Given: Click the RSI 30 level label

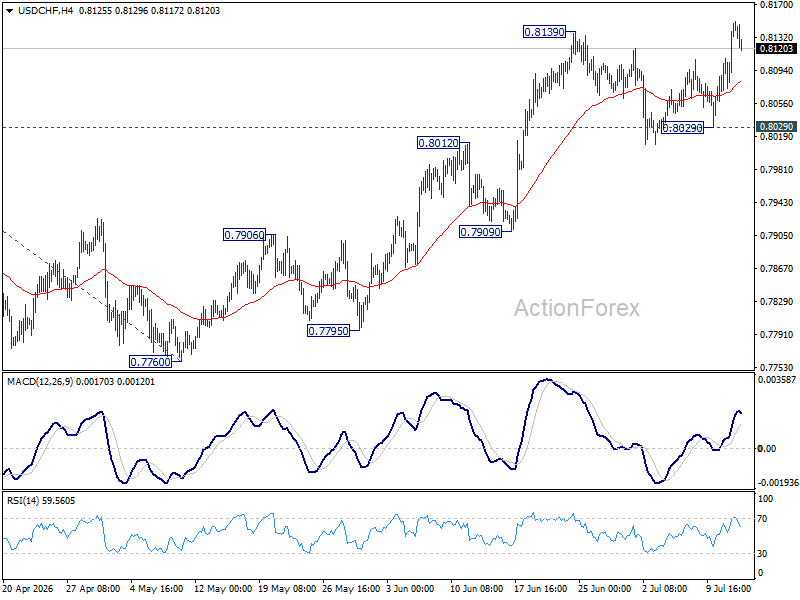Looking at the screenshot, I should coord(762,554).
